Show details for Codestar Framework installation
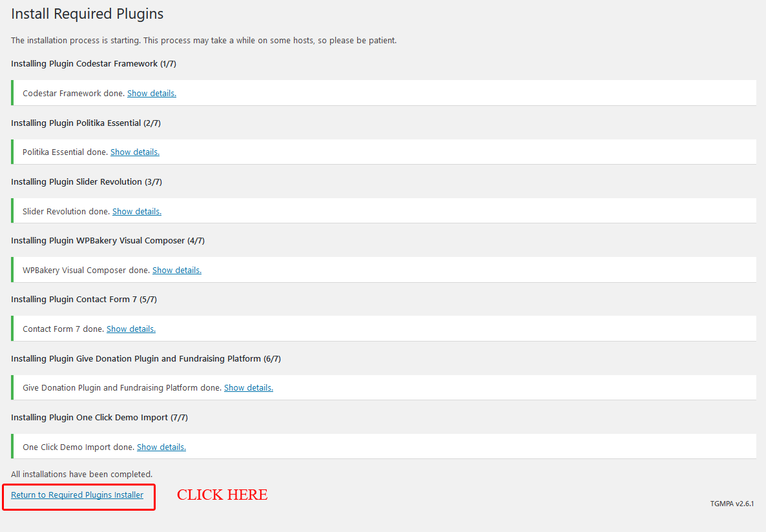766x532 pixels. pyautogui.click(x=151, y=94)
